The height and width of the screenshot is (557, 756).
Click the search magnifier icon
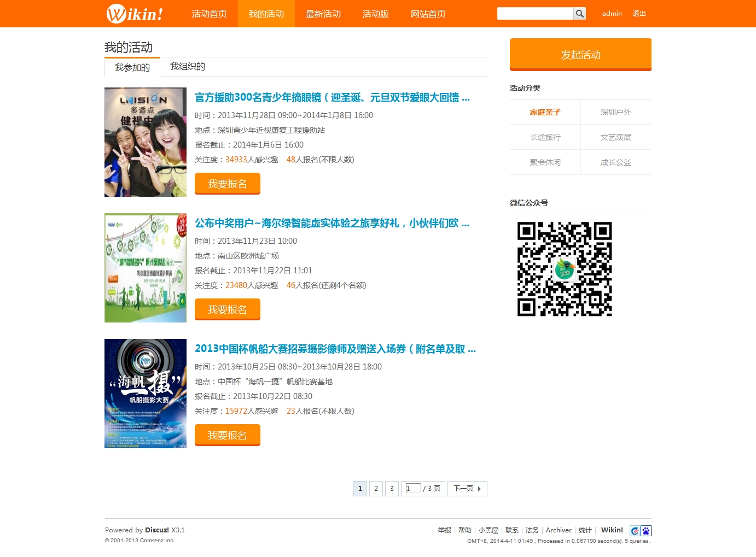[x=578, y=13]
